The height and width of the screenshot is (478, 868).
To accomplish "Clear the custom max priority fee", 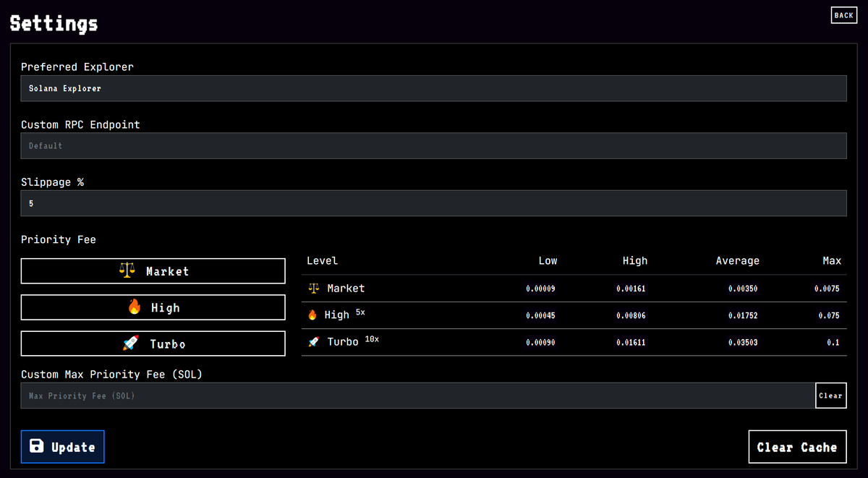I will (830, 396).
